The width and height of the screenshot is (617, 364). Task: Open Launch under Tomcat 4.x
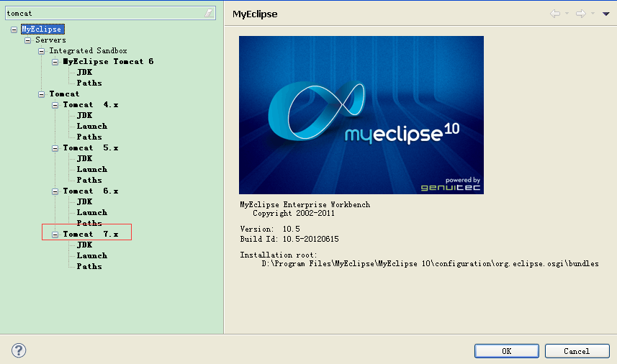(91, 126)
